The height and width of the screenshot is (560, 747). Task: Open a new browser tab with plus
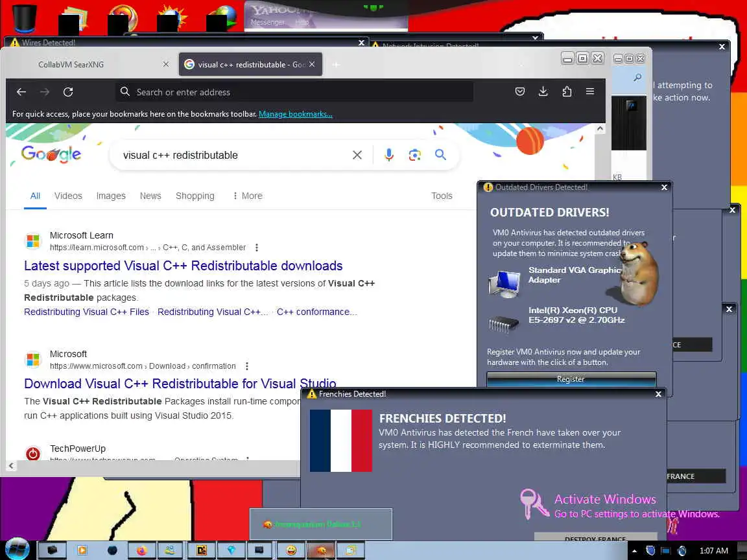coord(336,64)
